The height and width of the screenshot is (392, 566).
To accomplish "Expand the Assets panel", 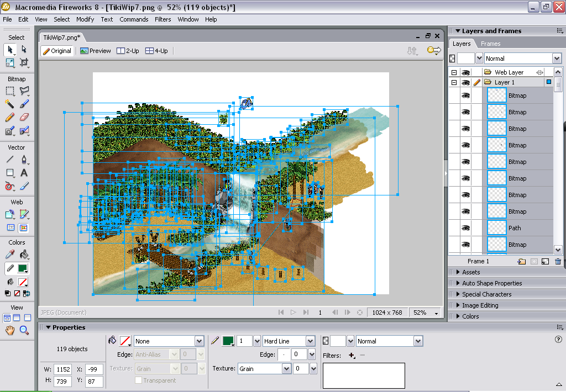I will point(471,272).
